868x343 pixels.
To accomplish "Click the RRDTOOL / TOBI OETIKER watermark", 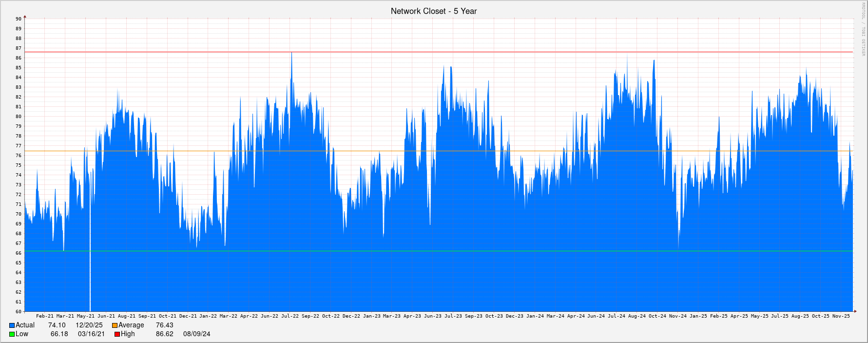I will pos(863,29).
